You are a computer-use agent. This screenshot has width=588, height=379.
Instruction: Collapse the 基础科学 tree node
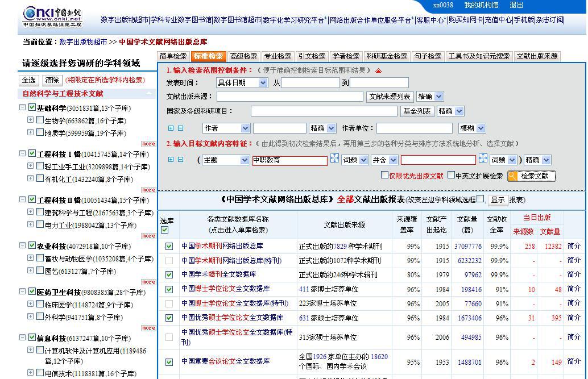point(23,107)
